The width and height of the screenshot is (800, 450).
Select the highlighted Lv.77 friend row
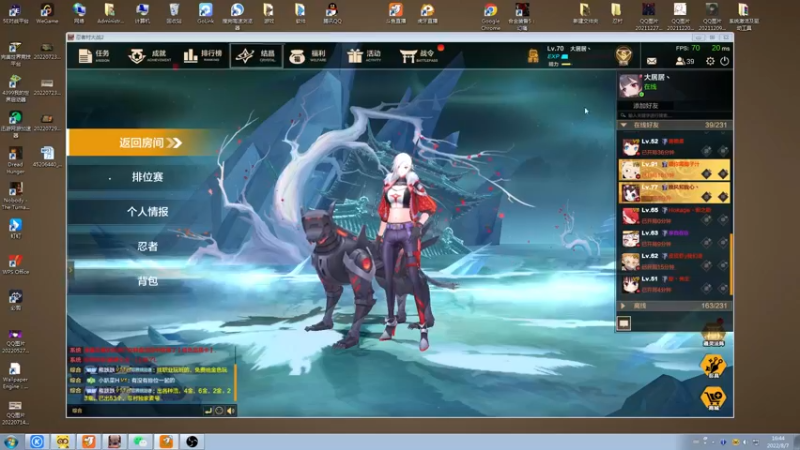tap(674, 193)
